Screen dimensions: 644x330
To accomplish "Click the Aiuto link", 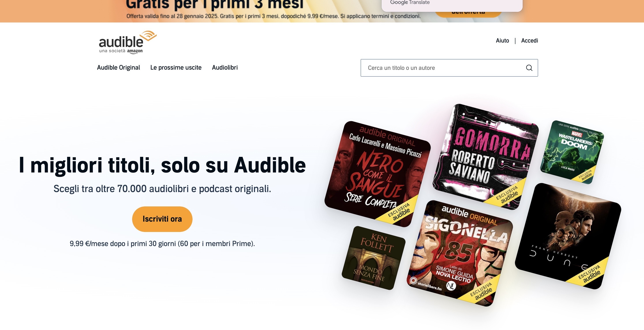I will [x=502, y=41].
